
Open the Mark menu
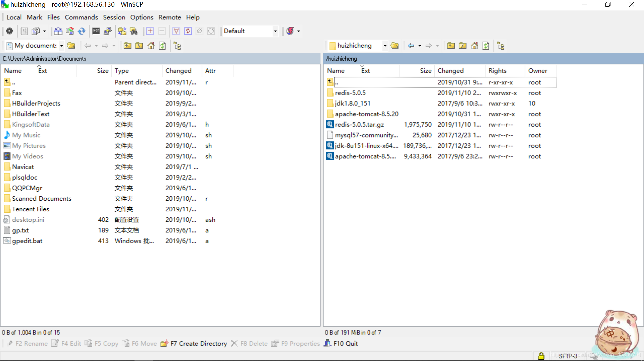[x=35, y=17]
